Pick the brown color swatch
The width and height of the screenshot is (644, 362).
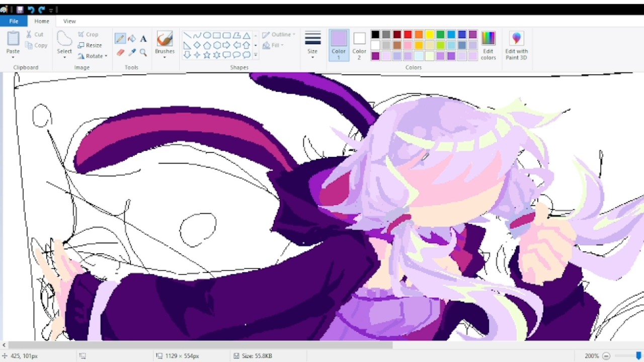coord(397,45)
